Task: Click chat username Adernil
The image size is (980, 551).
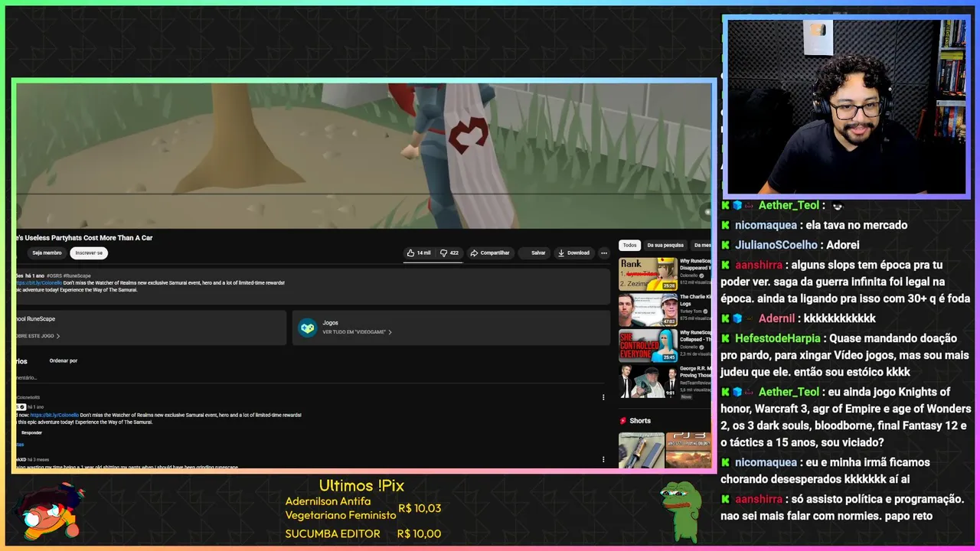Action: (776, 318)
